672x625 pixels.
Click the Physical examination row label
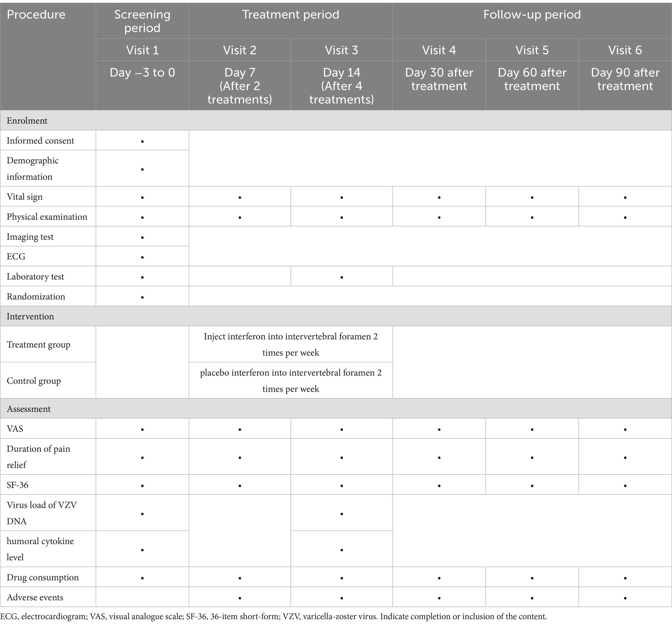(x=47, y=217)
